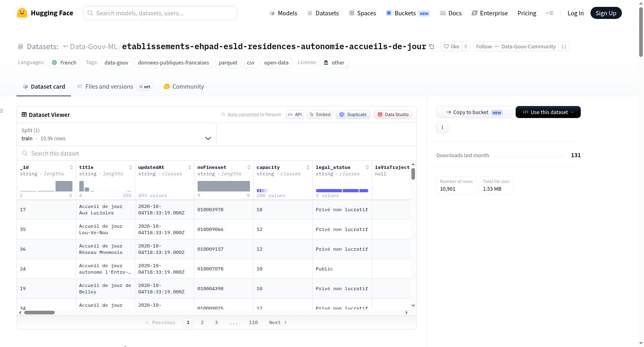Switch to Files and versions tab
This screenshot has width=644, height=347.
(x=114, y=87)
